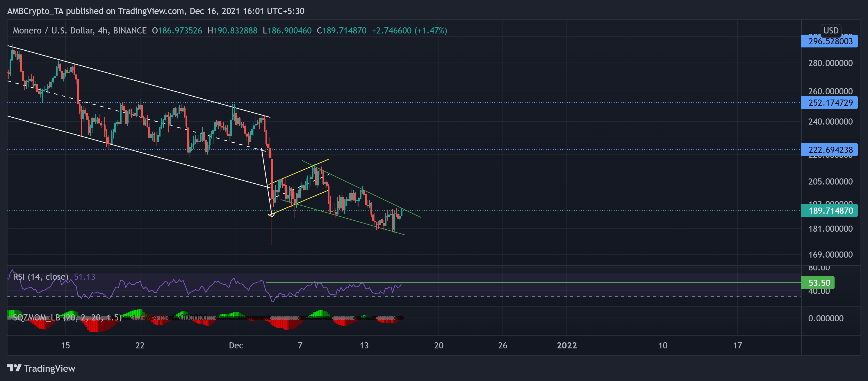This screenshot has height=381, width=868.
Task: Click the 7 date label on time axis
Action: coord(300,345)
